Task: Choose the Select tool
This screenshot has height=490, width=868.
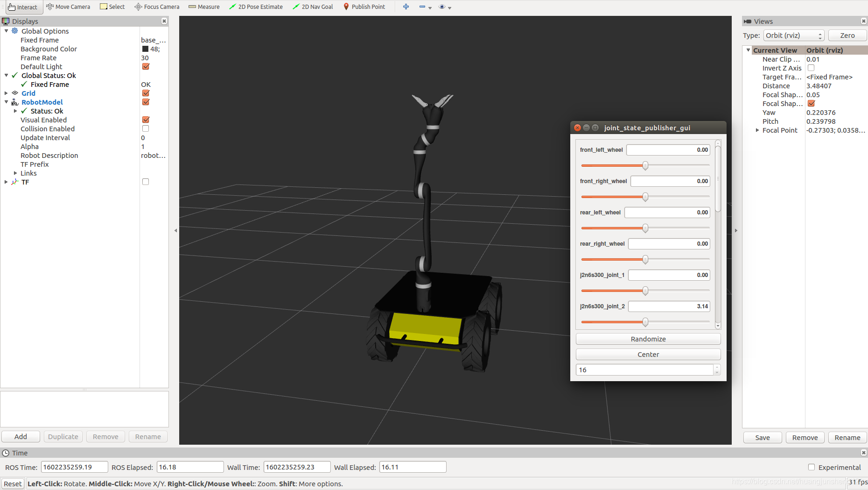Action: point(112,7)
